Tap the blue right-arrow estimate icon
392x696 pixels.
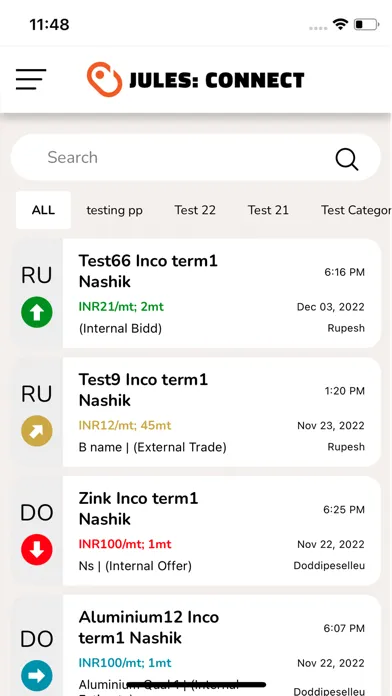pos(37,676)
